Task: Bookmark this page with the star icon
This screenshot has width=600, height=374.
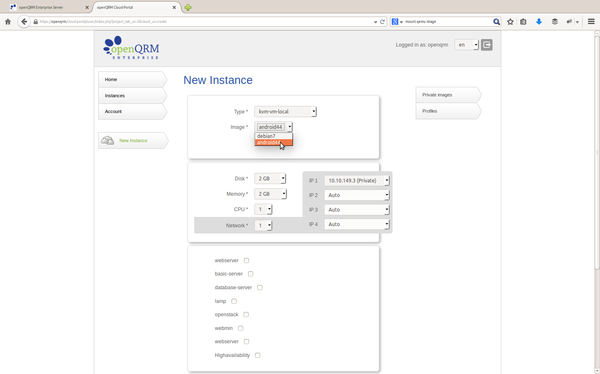Action: (510, 22)
